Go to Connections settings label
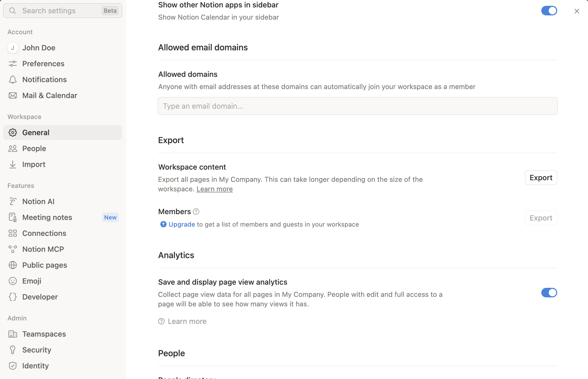This screenshot has width=588, height=379. coord(44,233)
